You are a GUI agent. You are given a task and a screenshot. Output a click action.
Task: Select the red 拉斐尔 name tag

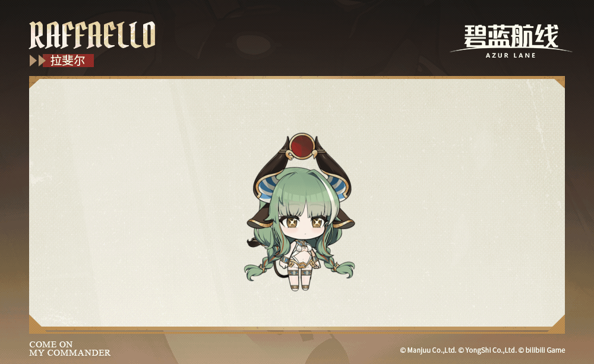tap(68, 61)
